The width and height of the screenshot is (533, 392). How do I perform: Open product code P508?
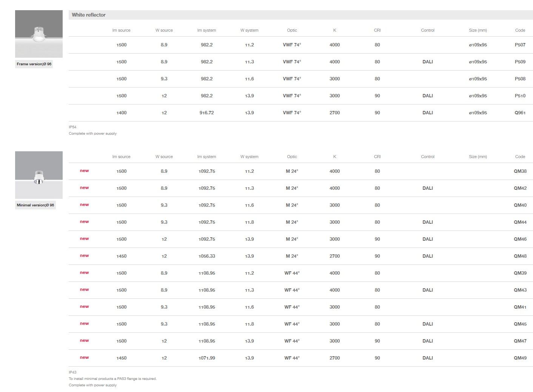(520, 79)
